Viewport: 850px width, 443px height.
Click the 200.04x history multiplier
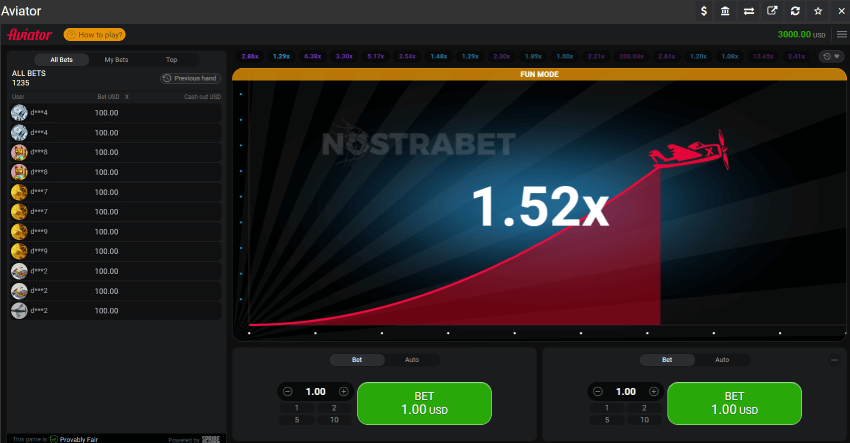coord(632,56)
